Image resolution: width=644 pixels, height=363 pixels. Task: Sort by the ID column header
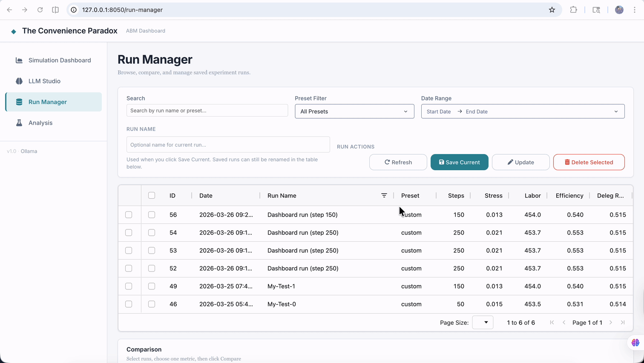point(172,196)
